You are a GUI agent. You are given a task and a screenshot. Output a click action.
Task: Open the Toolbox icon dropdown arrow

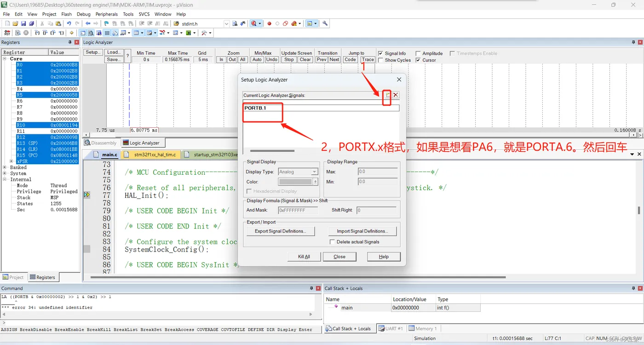210,33
